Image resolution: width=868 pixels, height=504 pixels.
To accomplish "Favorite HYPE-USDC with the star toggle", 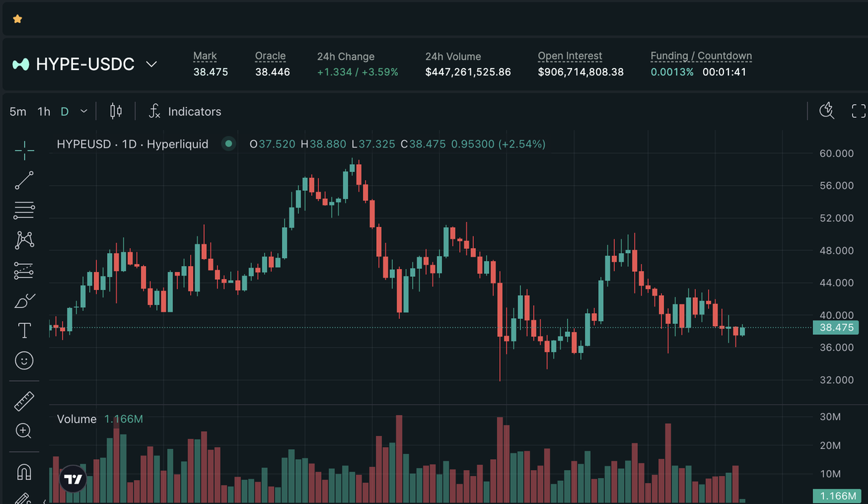I will [x=17, y=18].
